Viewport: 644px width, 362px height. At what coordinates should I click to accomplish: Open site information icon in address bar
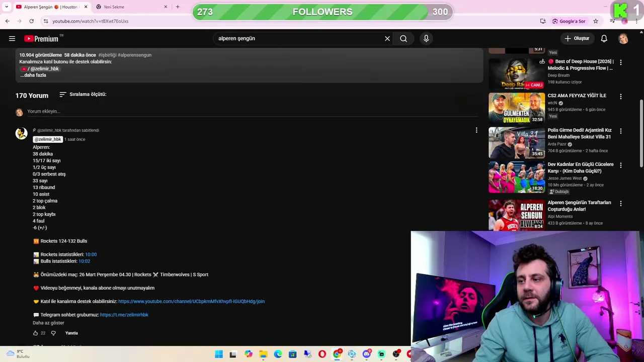[x=46, y=21]
